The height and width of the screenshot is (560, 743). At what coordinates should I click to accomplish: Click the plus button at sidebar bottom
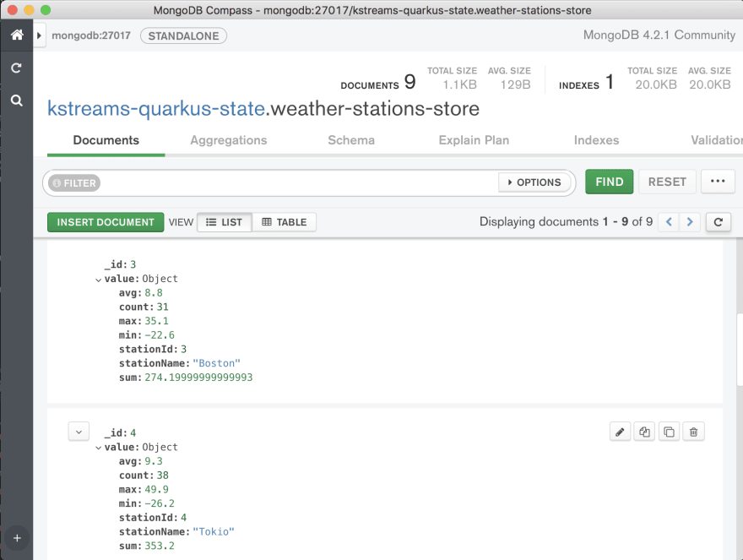tap(17, 538)
